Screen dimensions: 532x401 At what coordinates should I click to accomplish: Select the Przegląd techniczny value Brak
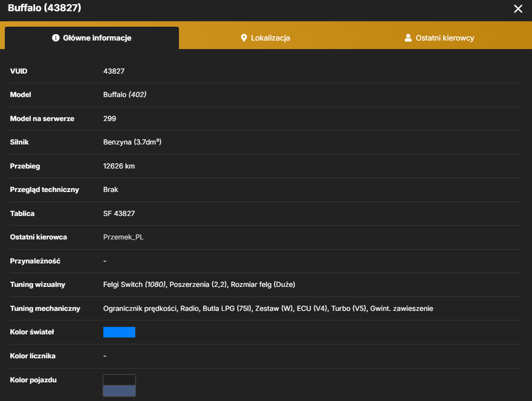111,189
